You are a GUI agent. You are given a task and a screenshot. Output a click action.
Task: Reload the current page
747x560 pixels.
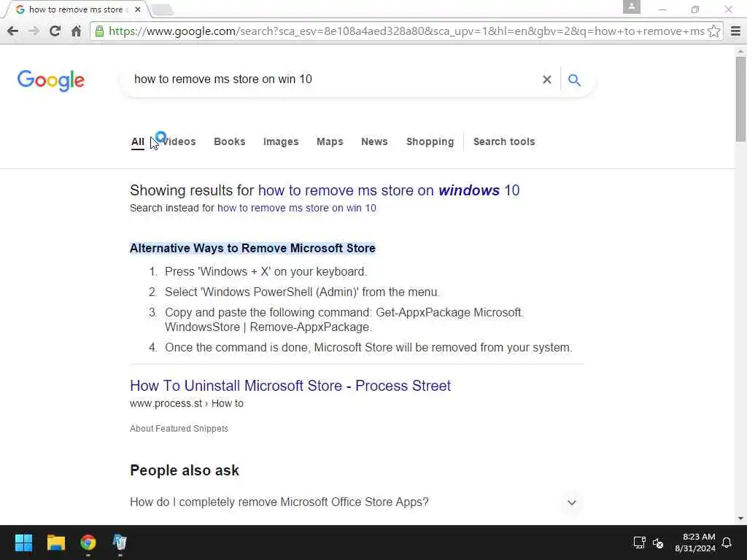point(55,31)
